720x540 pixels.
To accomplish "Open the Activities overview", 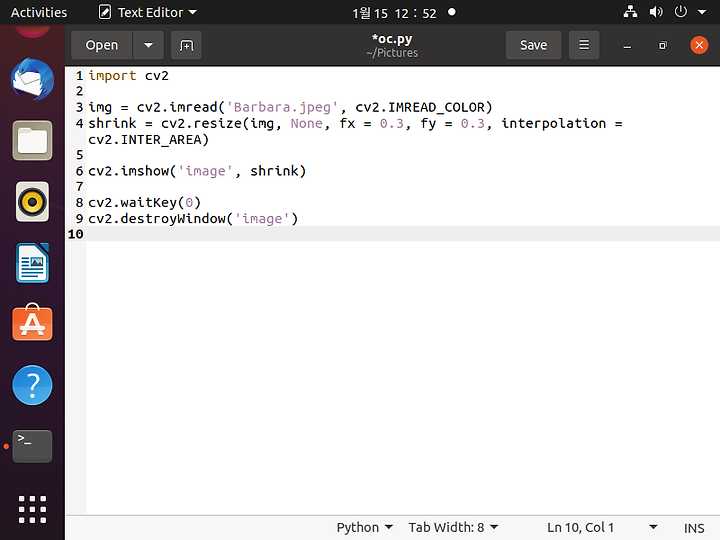I will click(39, 12).
